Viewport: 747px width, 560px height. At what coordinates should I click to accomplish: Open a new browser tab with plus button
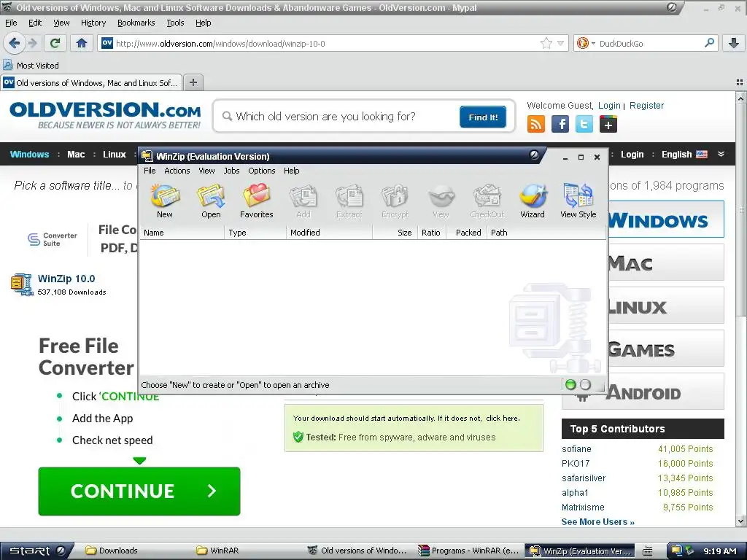tap(193, 82)
